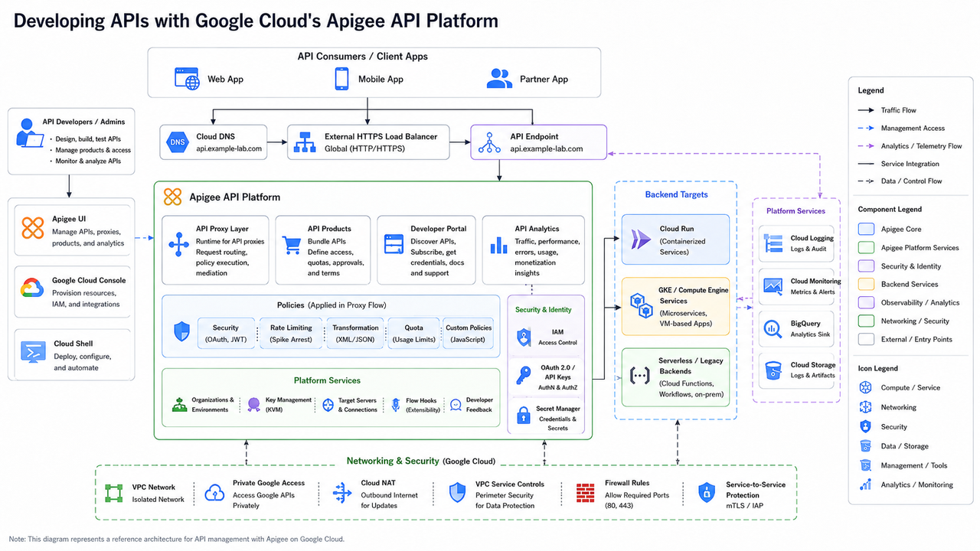The image size is (980, 551).
Task: Click the VPC Service Controls shield icon
Action: pyautogui.click(x=457, y=493)
